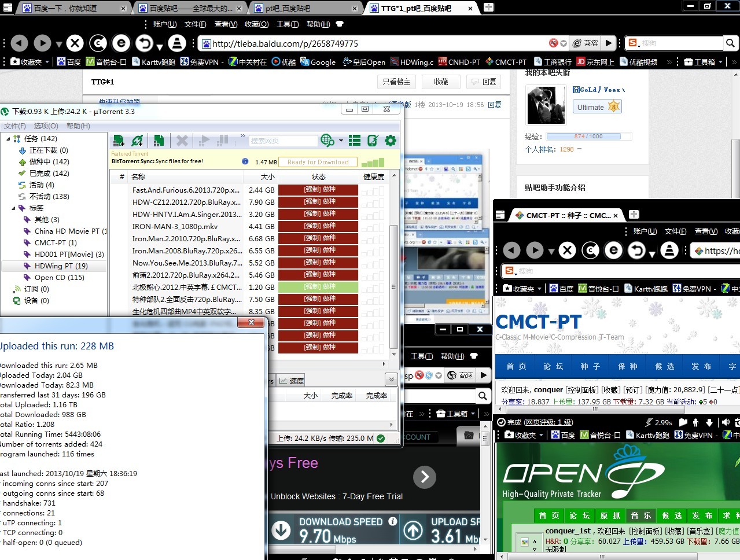Click the sound speaker icon in CMCT-PT status bar

[726, 422]
